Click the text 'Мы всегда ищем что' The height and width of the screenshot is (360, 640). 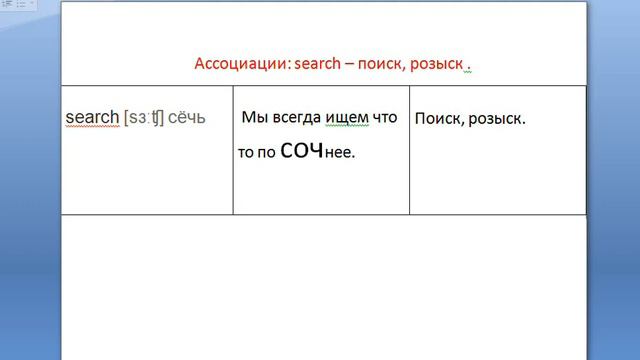point(319,118)
